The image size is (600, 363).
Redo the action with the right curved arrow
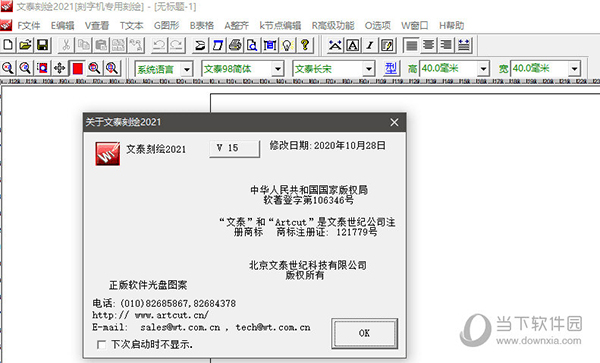point(176,45)
